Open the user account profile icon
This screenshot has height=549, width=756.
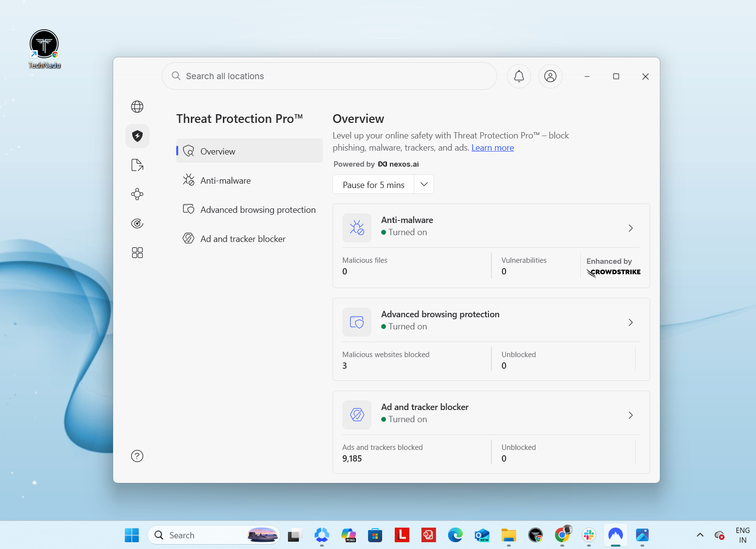(551, 76)
